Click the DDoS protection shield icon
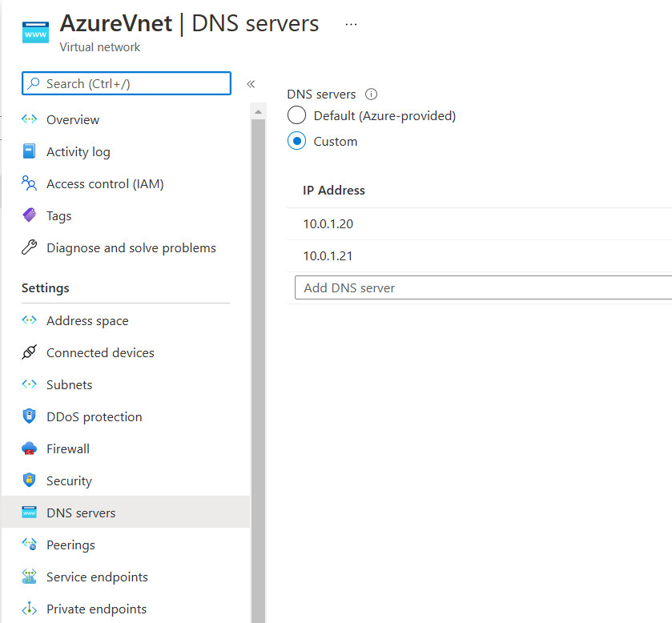Screen dimensions: 672x623 (x=29, y=416)
